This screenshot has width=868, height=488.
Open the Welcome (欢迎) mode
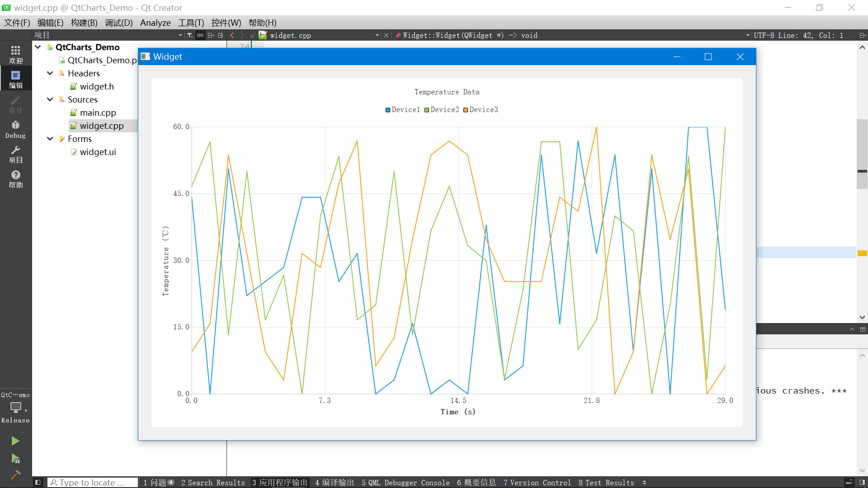pos(15,54)
